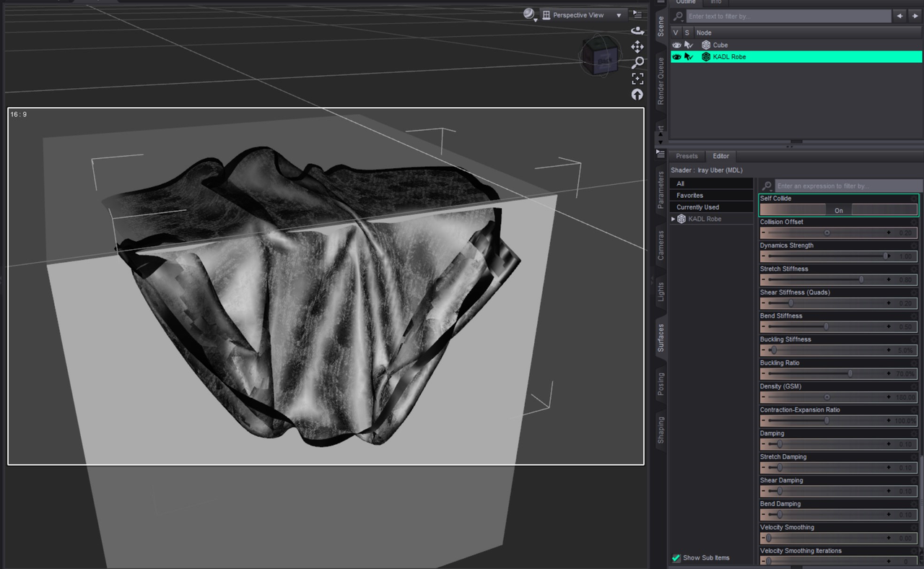This screenshot has width=924, height=569.
Task: Adjust the Stretch Stiffness slider
Action: tap(839, 279)
